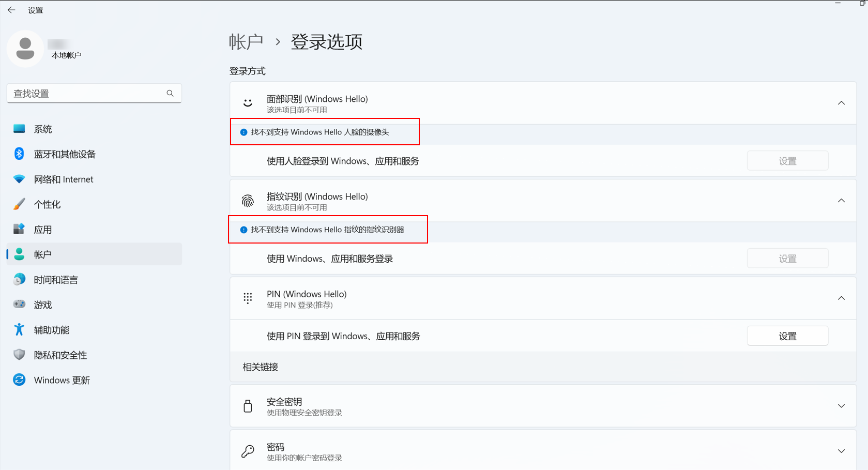Click 设置 button for PIN login

[787, 336]
